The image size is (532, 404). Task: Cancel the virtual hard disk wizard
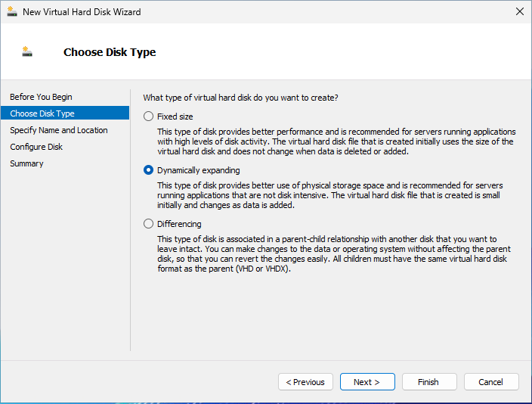[490, 382]
